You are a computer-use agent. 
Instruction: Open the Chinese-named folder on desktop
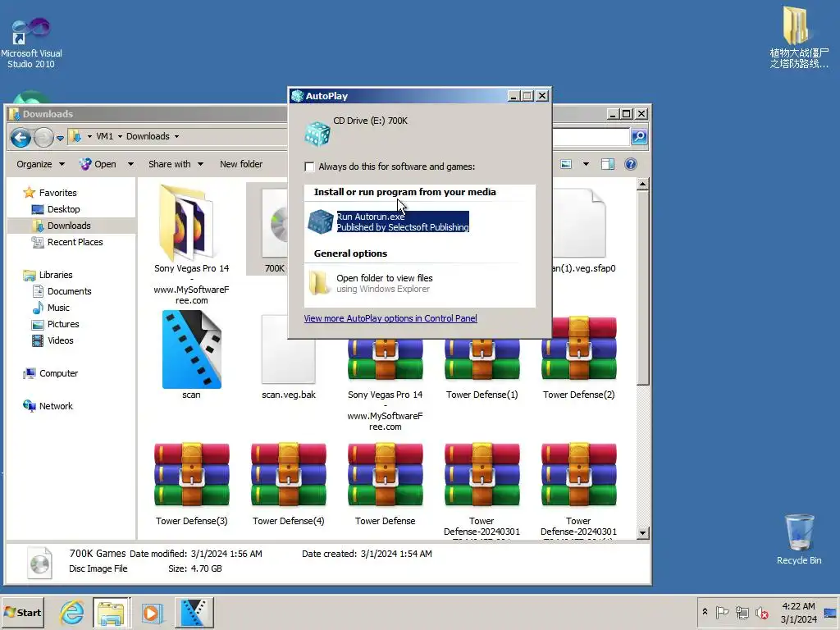point(798,38)
